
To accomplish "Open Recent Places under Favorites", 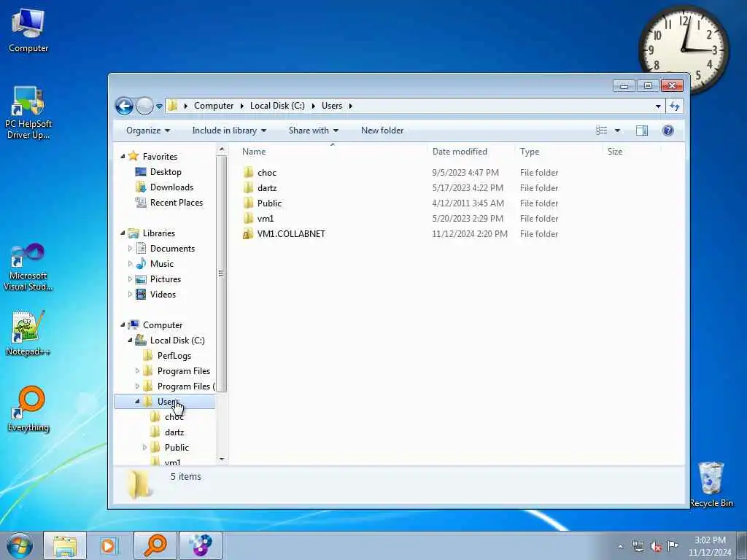I will (x=177, y=203).
